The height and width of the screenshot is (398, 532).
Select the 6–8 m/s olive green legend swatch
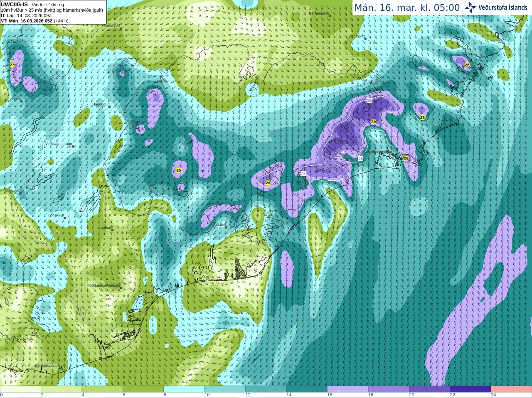(143, 389)
